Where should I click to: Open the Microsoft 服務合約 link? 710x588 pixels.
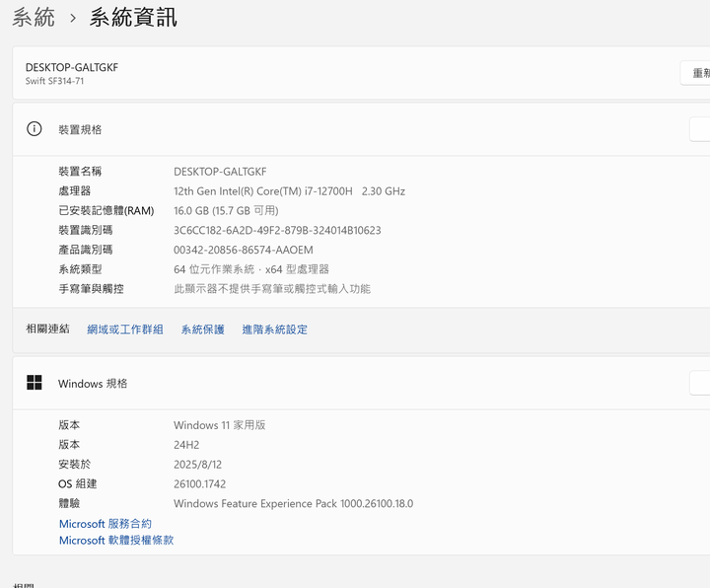click(x=106, y=524)
